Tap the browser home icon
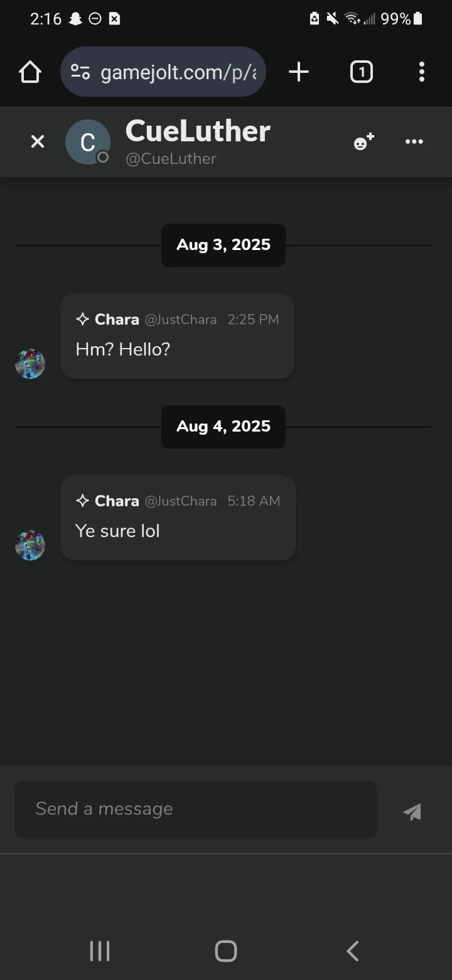The height and width of the screenshot is (980, 452). 30,72
